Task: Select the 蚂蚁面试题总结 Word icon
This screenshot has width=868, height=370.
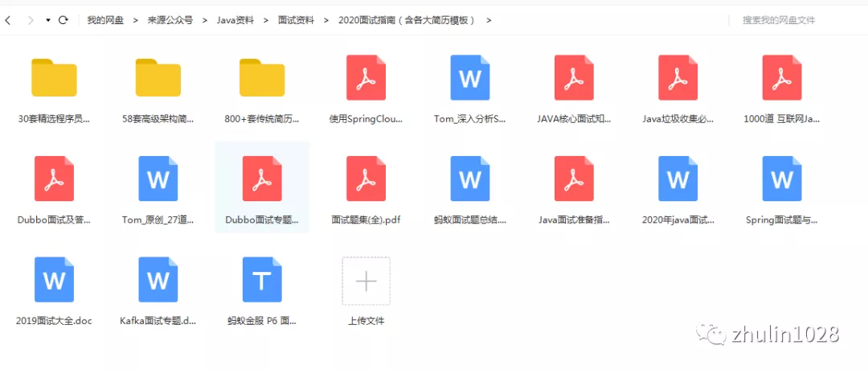Action: click(x=470, y=179)
